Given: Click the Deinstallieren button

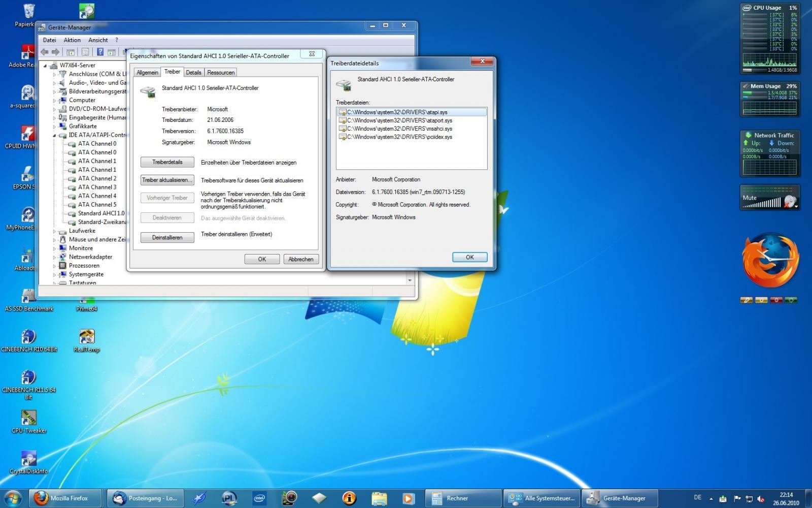Looking at the screenshot, I should (x=167, y=237).
